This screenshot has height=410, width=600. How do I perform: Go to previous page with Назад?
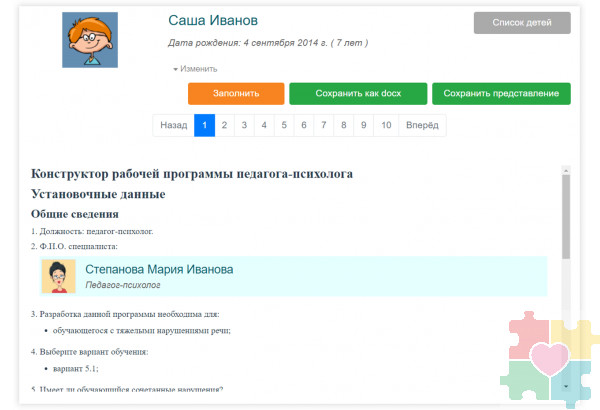click(x=173, y=125)
